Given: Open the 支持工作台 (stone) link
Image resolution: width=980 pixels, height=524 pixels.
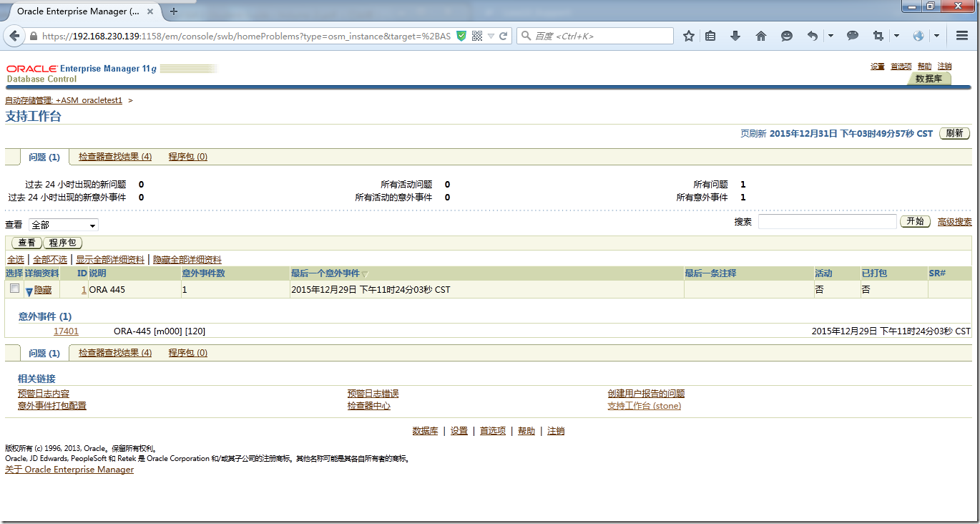Looking at the screenshot, I should [645, 406].
